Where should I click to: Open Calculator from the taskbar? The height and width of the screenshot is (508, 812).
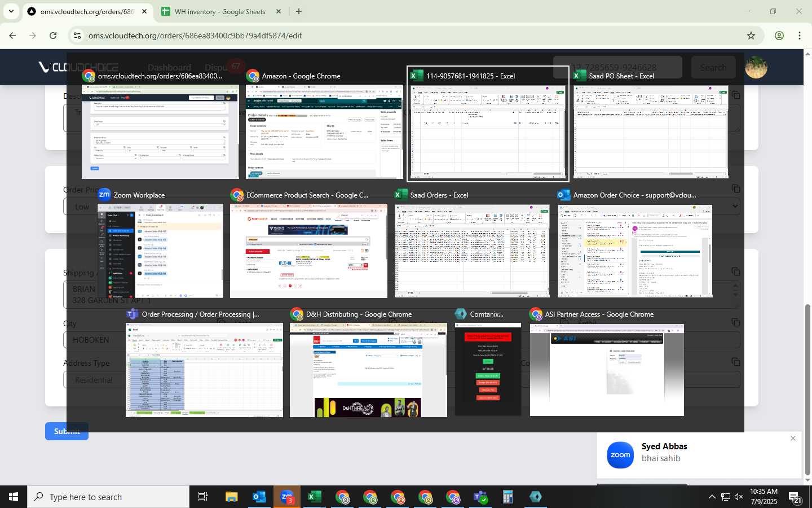click(508, 497)
